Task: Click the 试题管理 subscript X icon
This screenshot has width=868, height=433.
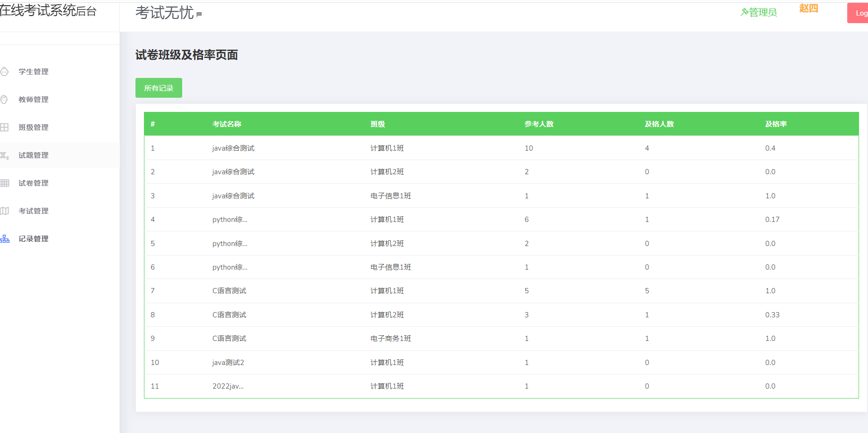Action: 5,155
